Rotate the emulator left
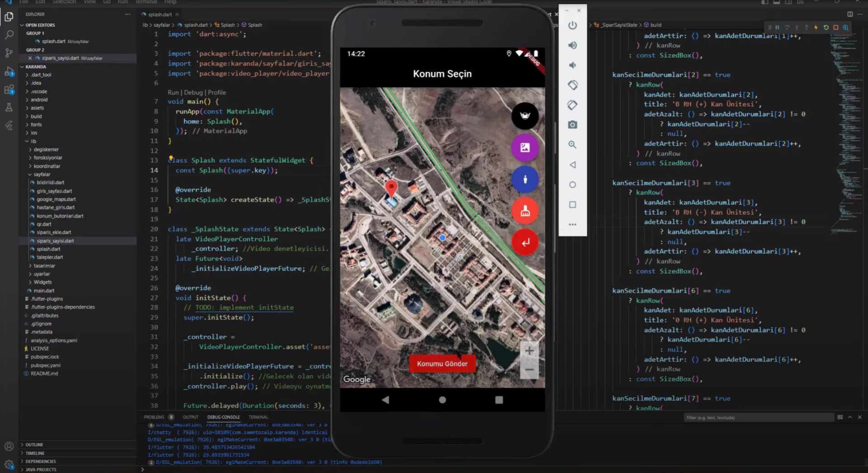The height and width of the screenshot is (473, 868). 572,85
